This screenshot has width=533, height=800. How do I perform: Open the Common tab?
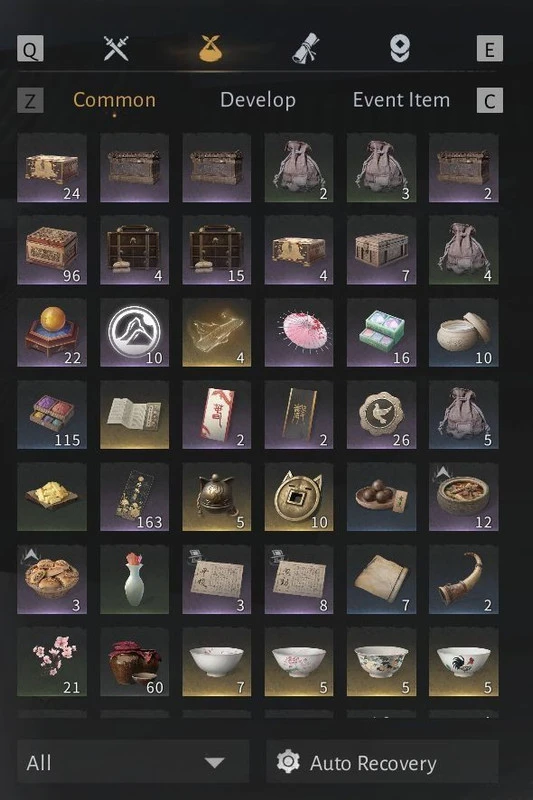pos(114,100)
